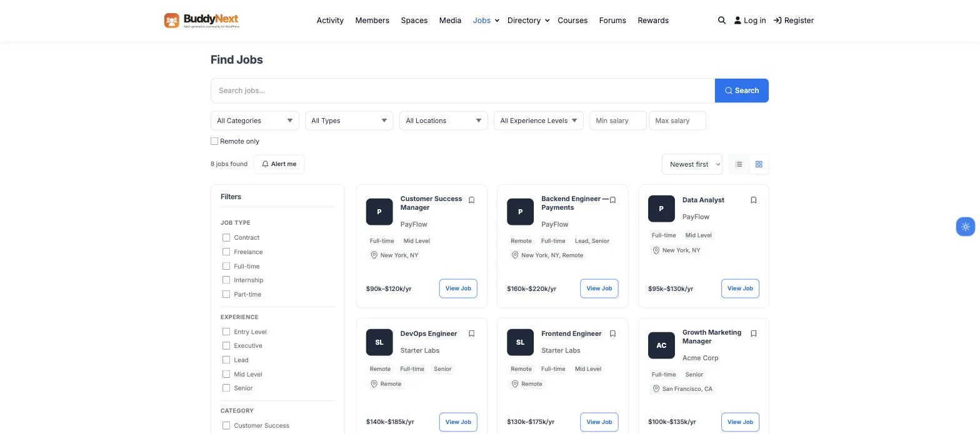Open the Members page
The height and width of the screenshot is (434, 980).
[x=372, y=21]
